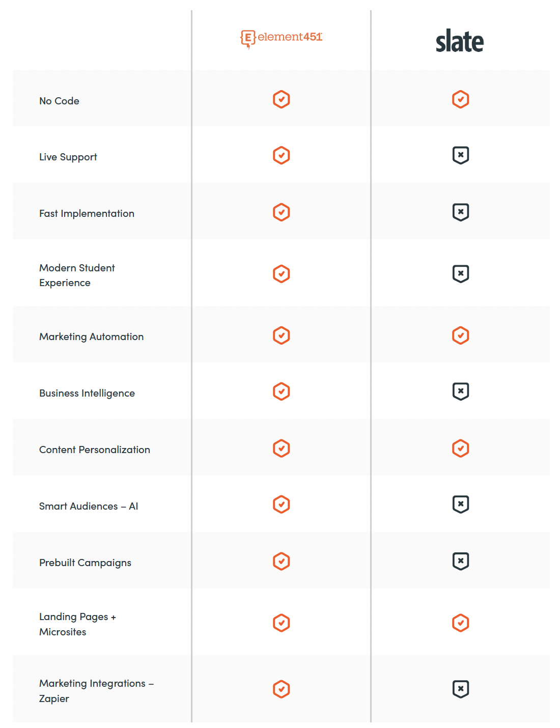
Task: Click slate's checkmark icon for No Code
Action: pyautogui.click(x=461, y=99)
